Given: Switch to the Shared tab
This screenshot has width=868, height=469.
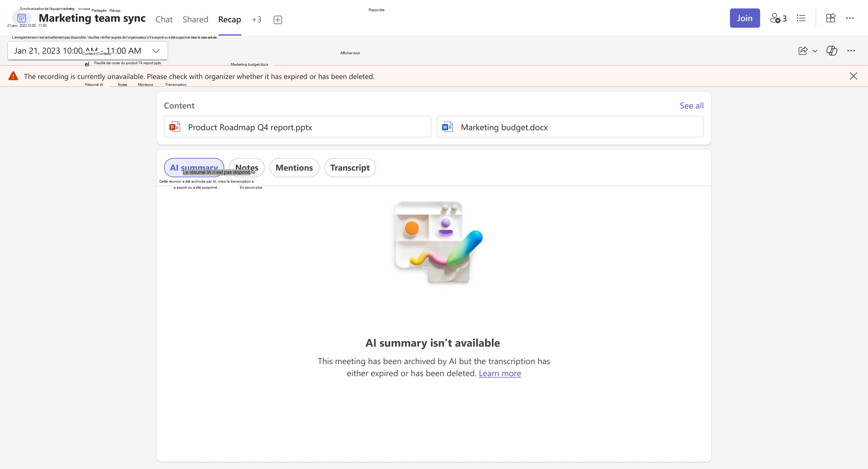Looking at the screenshot, I should [195, 20].
